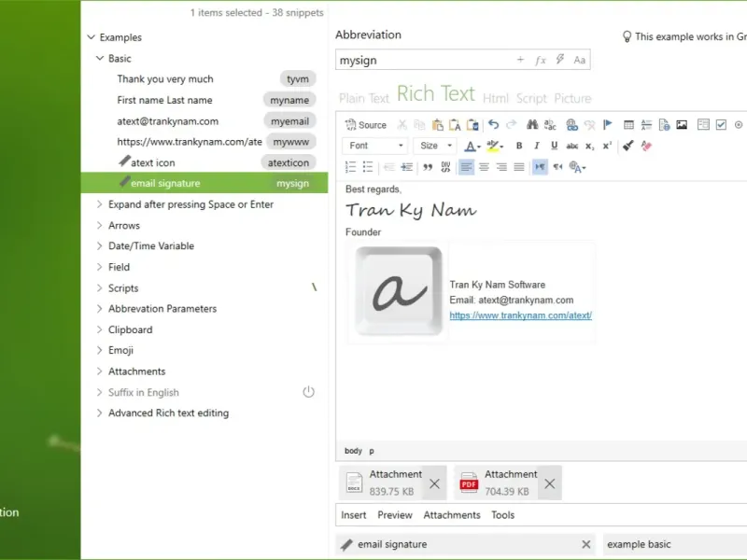
Task: Undo the last edit
Action: 494,125
